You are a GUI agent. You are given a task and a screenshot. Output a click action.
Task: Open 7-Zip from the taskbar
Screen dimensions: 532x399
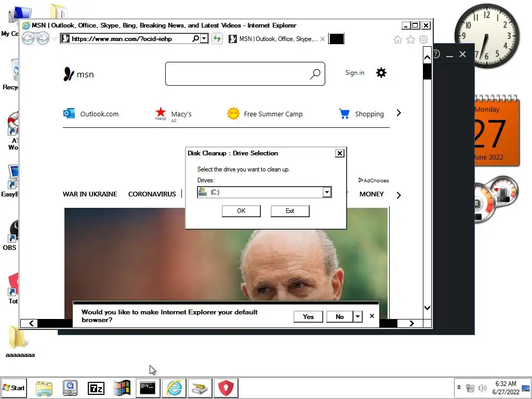coord(96,388)
